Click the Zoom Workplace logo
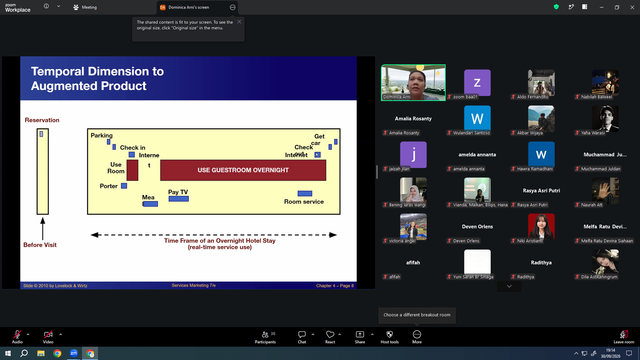This screenshot has width=640, height=360. pos(17,7)
